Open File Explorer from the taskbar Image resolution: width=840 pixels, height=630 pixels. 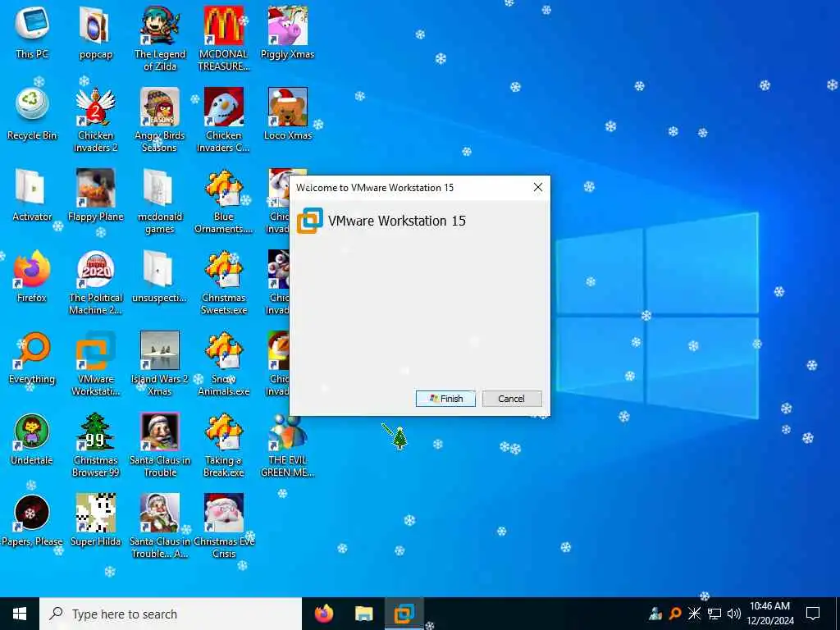click(363, 614)
